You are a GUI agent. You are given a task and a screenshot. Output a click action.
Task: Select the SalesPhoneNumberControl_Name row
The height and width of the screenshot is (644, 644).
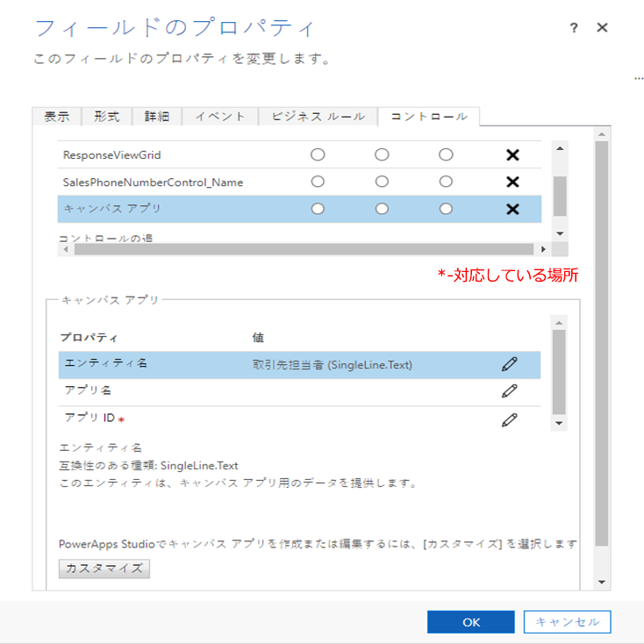point(299,182)
